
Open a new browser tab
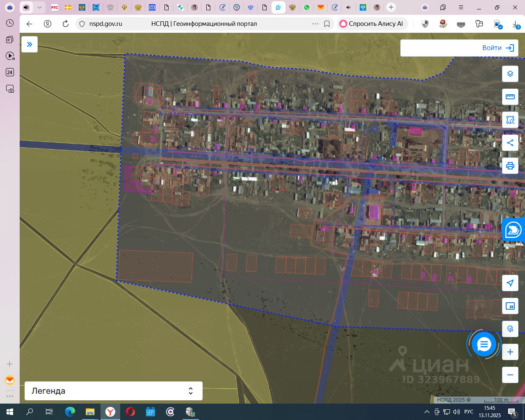tap(391, 7)
